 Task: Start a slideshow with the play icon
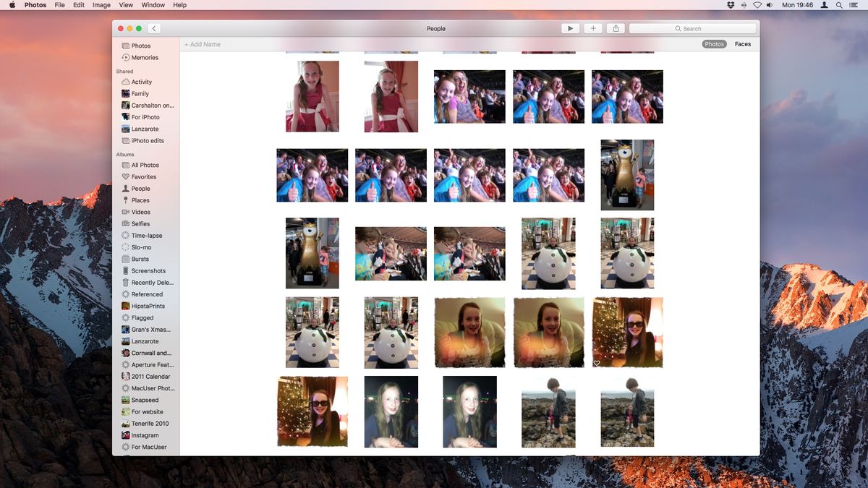pos(570,28)
